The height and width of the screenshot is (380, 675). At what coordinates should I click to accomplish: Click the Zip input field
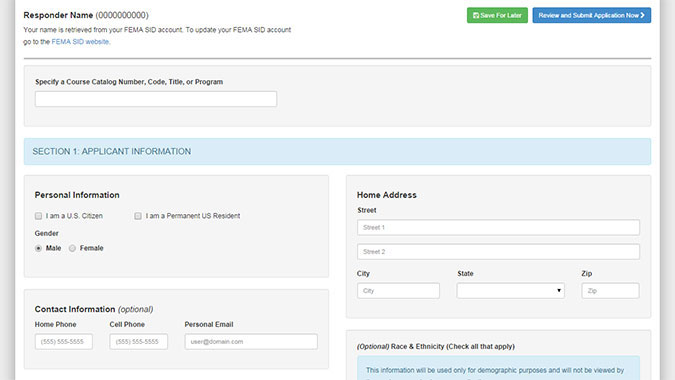[x=610, y=291]
